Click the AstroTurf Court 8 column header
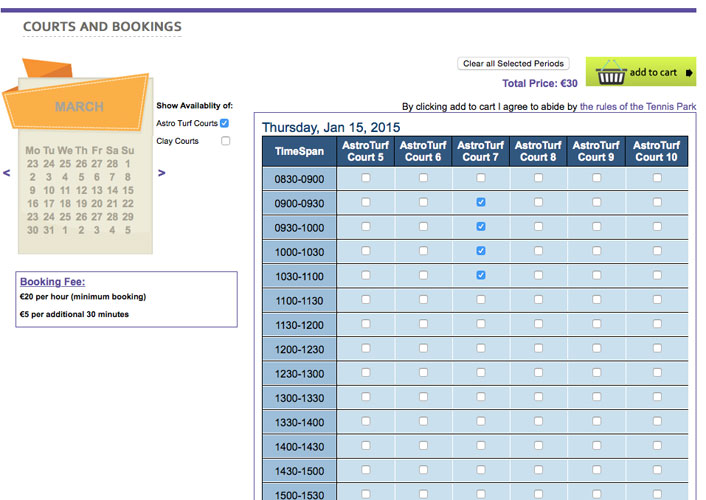 click(538, 151)
